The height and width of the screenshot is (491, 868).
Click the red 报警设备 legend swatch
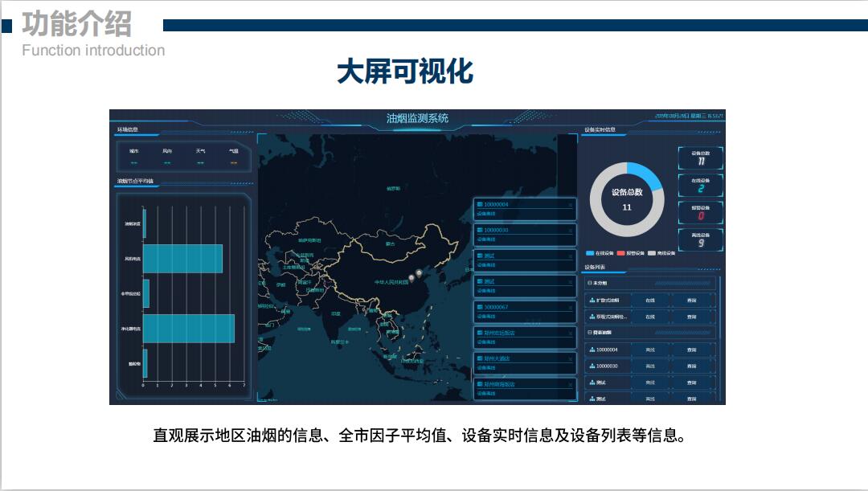click(x=621, y=253)
